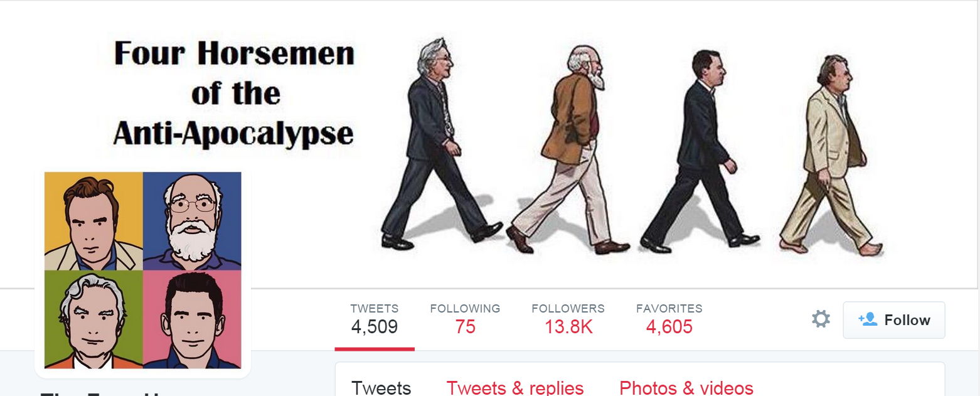
Task: Switch to Photos & videos tab
Action: coord(686,388)
